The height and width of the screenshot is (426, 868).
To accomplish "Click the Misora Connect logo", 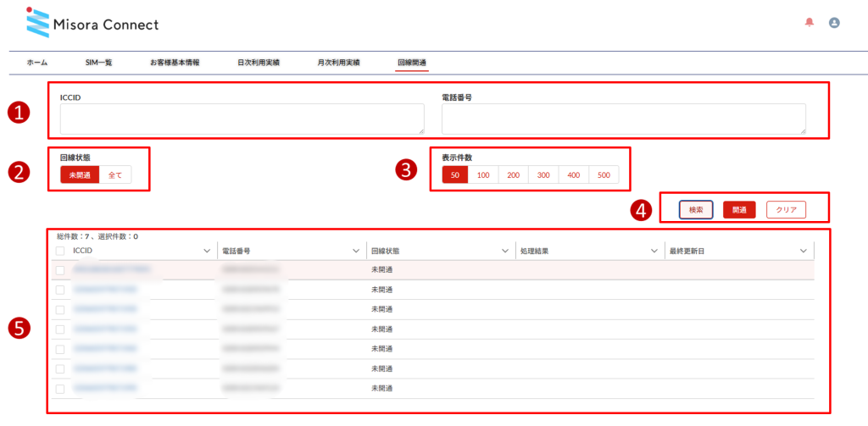I will point(92,25).
